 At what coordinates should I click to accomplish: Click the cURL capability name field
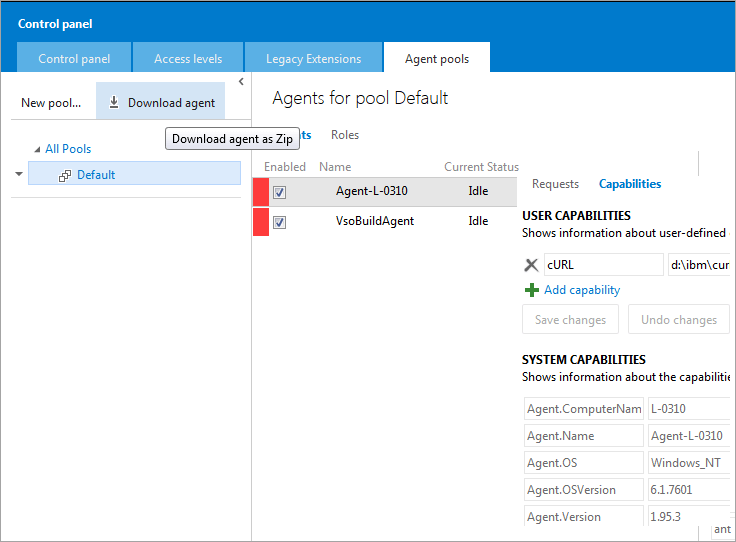point(603,265)
